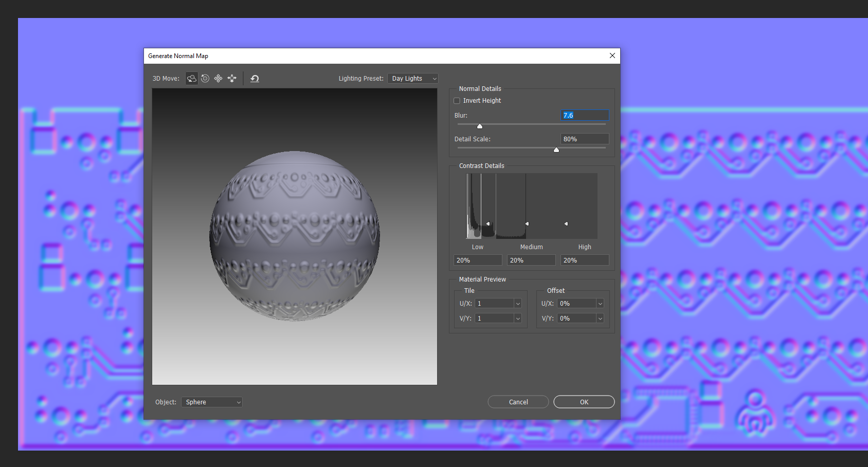Screen dimensions: 868x467
Task: Click the Blur value field showing 7.6
Action: click(585, 115)
